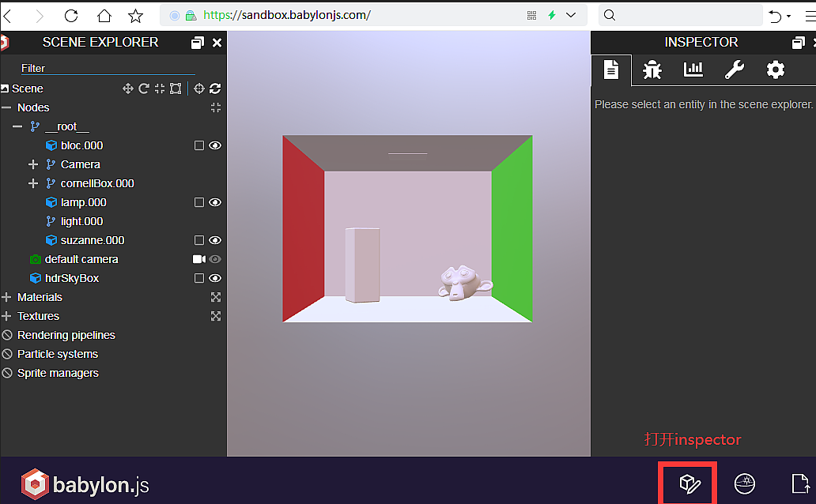
Task: Open the file upload icon in bottom bar
Action: [x=799, y=483]
